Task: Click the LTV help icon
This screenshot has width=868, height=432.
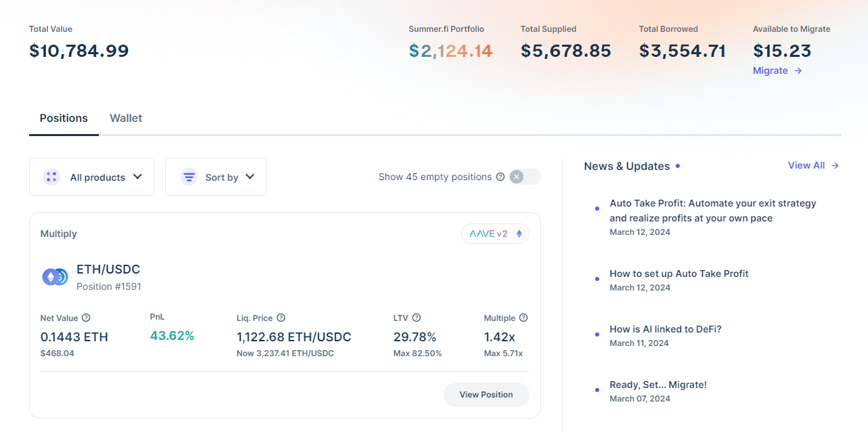Action: click(416, 318)
